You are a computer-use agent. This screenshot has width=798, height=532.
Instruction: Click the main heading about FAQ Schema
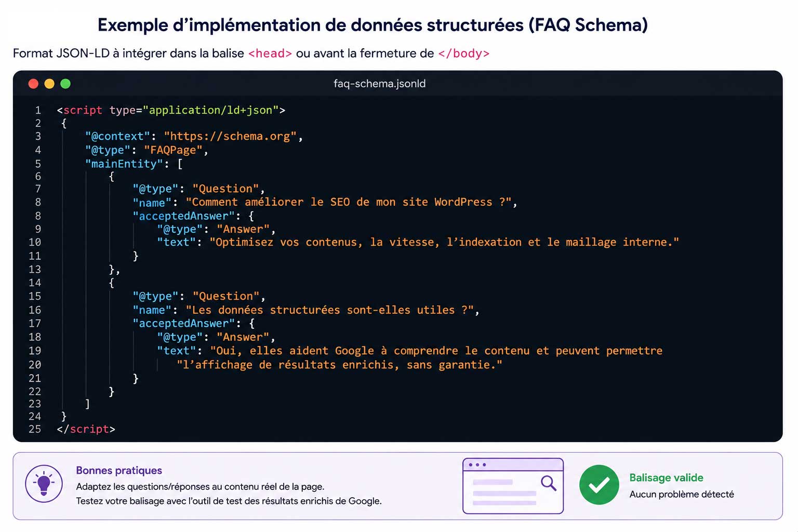tap(373, 25)
